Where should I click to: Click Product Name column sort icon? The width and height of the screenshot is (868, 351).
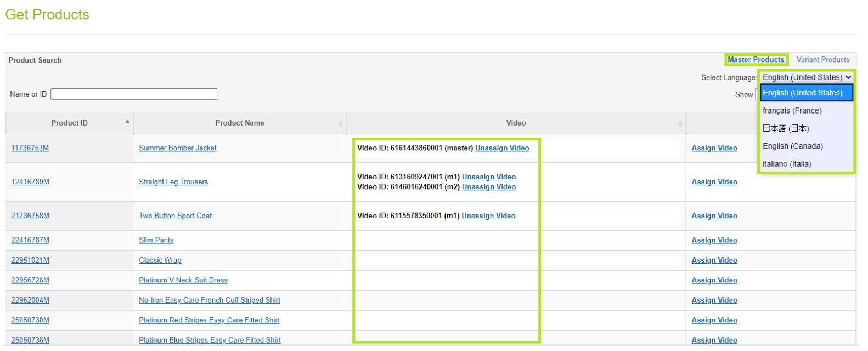pos(340,123)
